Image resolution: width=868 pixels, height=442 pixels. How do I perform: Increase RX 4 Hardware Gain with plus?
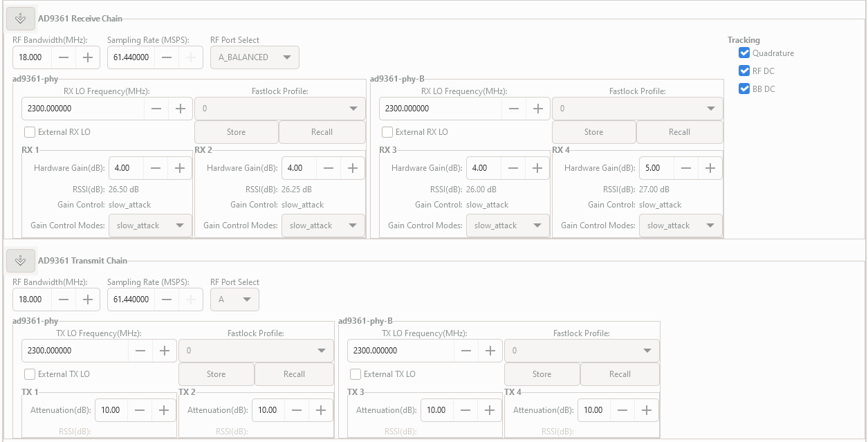click(710, 168)
